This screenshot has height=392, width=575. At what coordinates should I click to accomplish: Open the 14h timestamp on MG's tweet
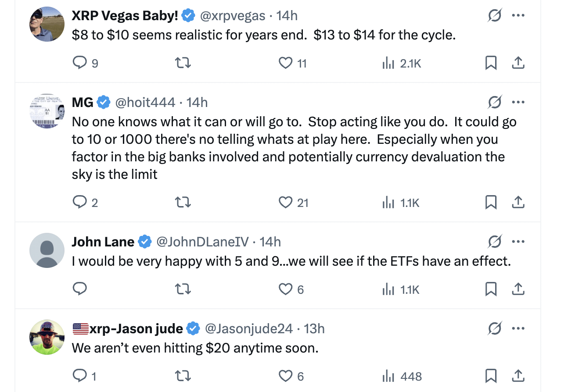coord(197,103)
